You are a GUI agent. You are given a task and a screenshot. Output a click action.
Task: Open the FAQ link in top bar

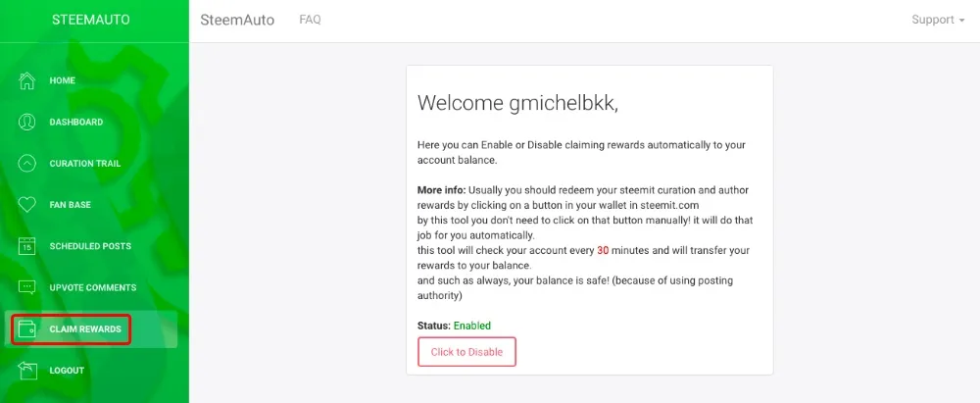click(310, 20)
